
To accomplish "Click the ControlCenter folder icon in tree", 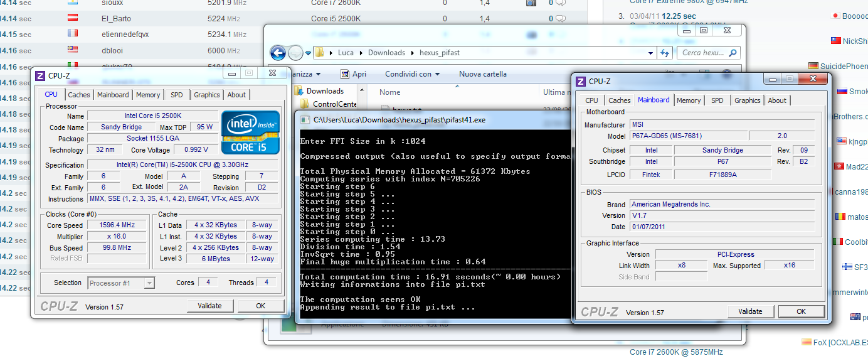I will (x=305, y=104).
